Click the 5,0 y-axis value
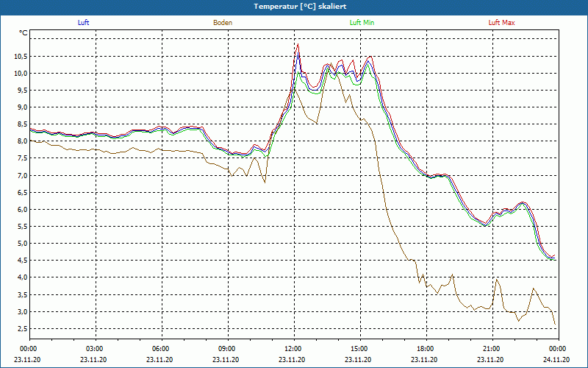The width and height of the screenshot is (588, 368). 23,244
